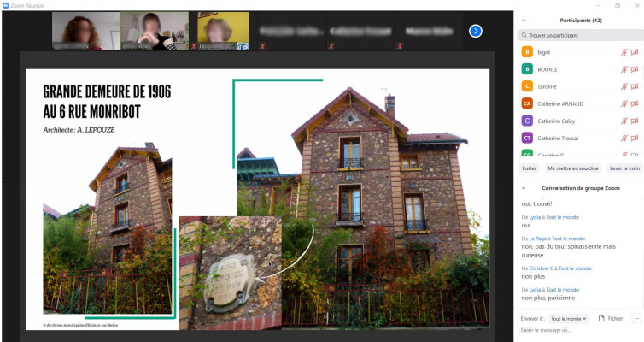Screen dimensions: 644x342
Task: Click participant name 'Catherine Trossat'
Action: pos(558,139)
